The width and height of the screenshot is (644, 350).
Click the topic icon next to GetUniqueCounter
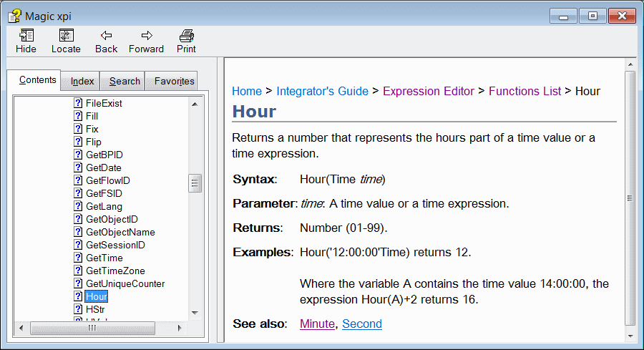pyautogui.click(x=78, y=283)
